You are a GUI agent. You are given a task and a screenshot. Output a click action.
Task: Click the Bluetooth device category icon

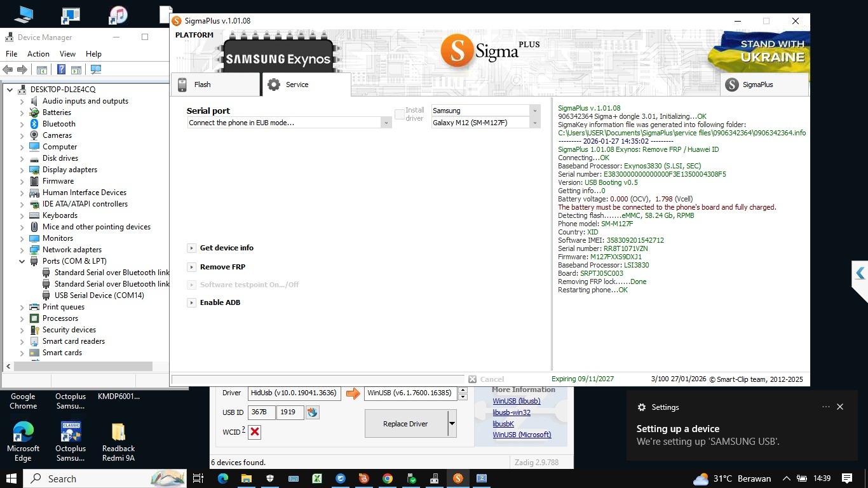(x=34, y=124)
